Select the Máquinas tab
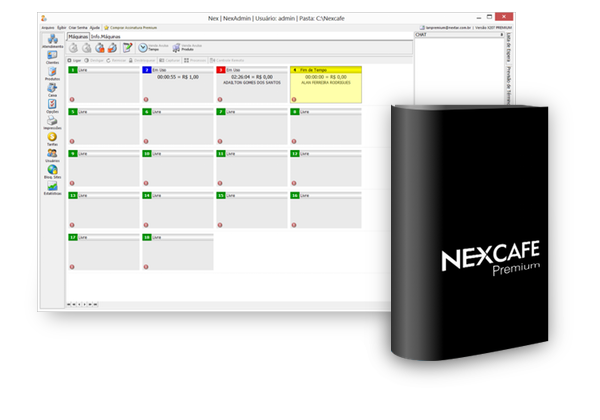The height and width of the screenshot is (420, 600). click(78, 36)
